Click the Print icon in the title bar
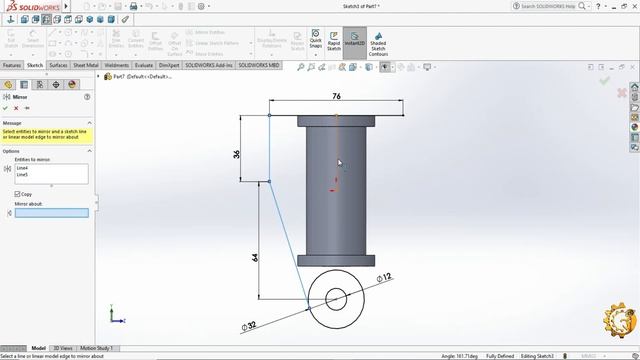 coord(133,6)
